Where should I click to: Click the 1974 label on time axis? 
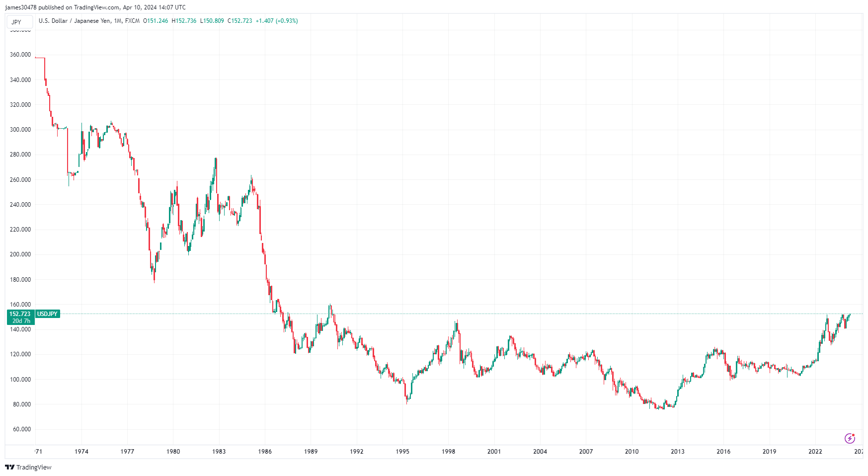(x=81, y=451)
